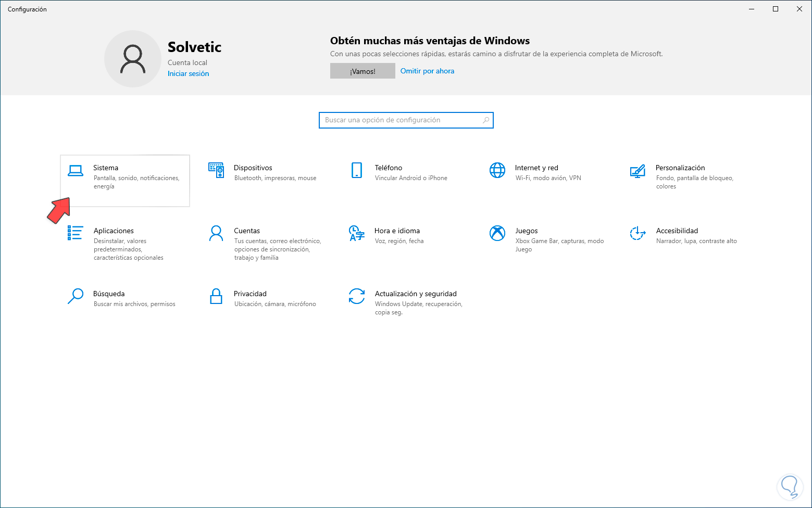This screenshot has width=812, height=508.
Task: Click the 'Xbox Game Bar, capturas, modo Juego' description
Action: [x=560, y=245]
